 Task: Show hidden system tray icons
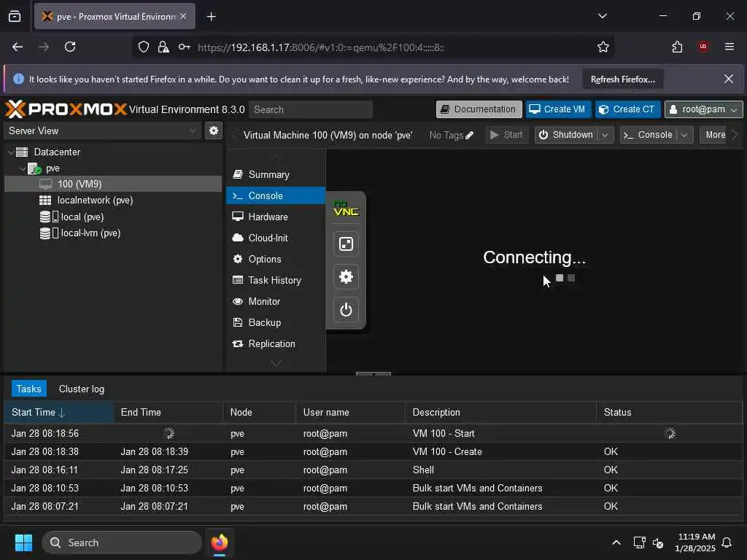coord(616,542)
